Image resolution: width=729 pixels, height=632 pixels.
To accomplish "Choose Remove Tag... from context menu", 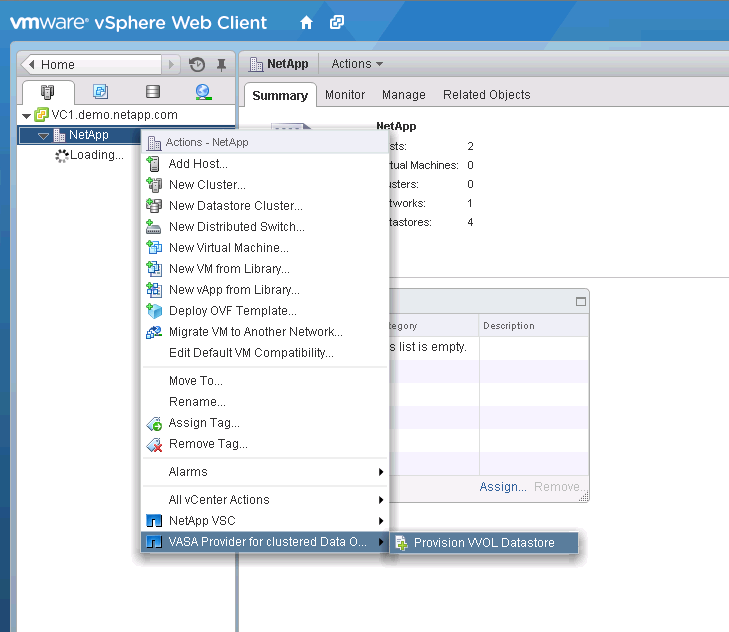I will tap(265, 444).
